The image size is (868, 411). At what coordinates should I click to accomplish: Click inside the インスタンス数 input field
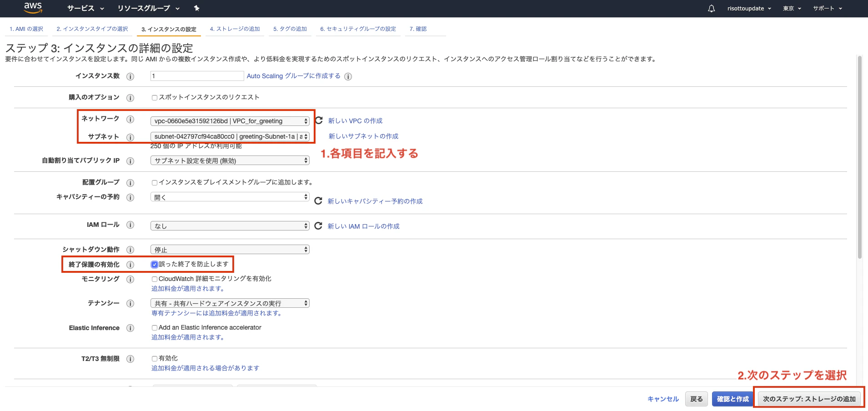197,76
